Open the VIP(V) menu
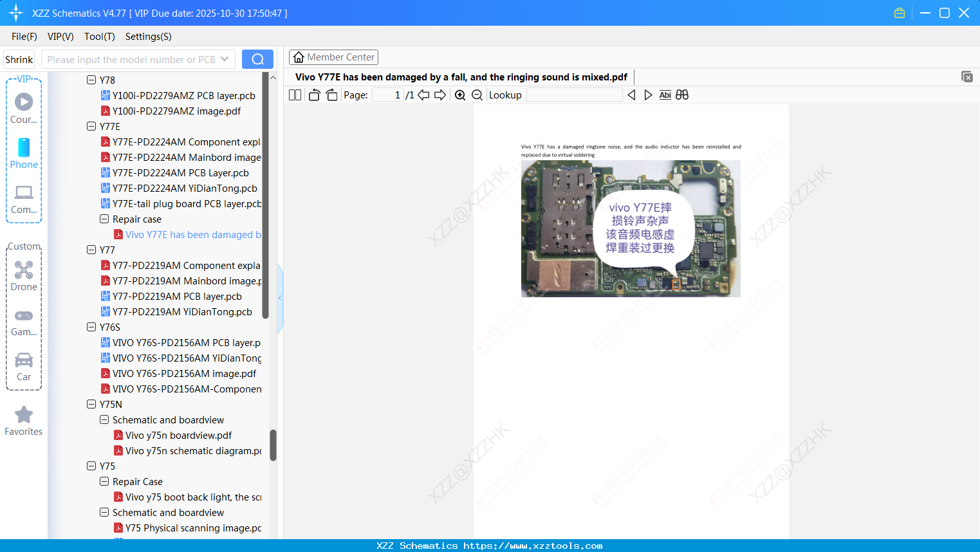This screenshot has height=552, width=980. point(60,37)
